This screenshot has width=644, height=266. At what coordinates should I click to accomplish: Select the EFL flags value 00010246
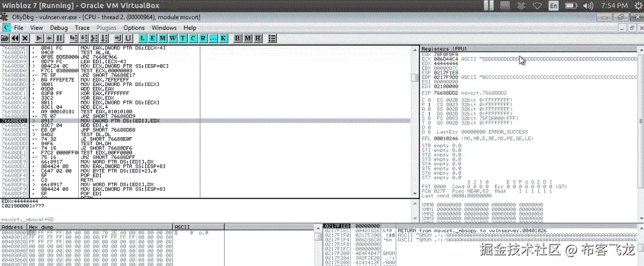445,138
